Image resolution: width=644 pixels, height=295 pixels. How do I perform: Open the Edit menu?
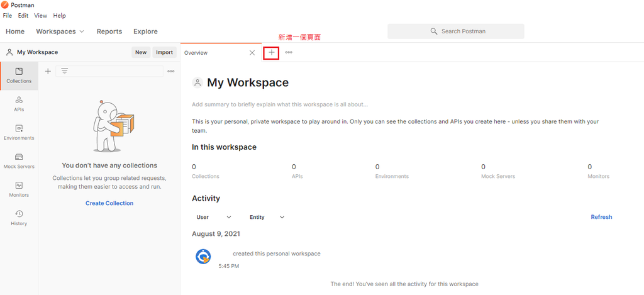pos(23,16)
